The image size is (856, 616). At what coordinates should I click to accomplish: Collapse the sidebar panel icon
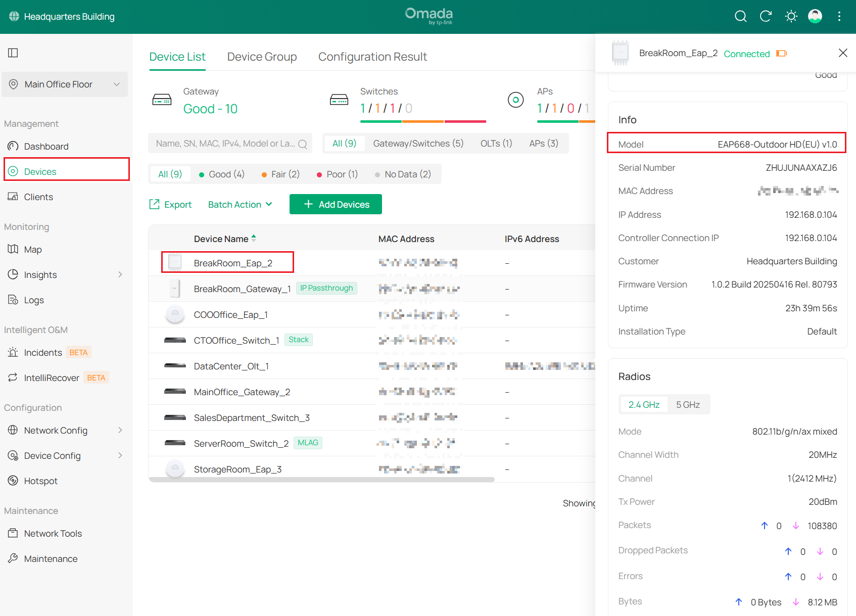click(13, 53)
